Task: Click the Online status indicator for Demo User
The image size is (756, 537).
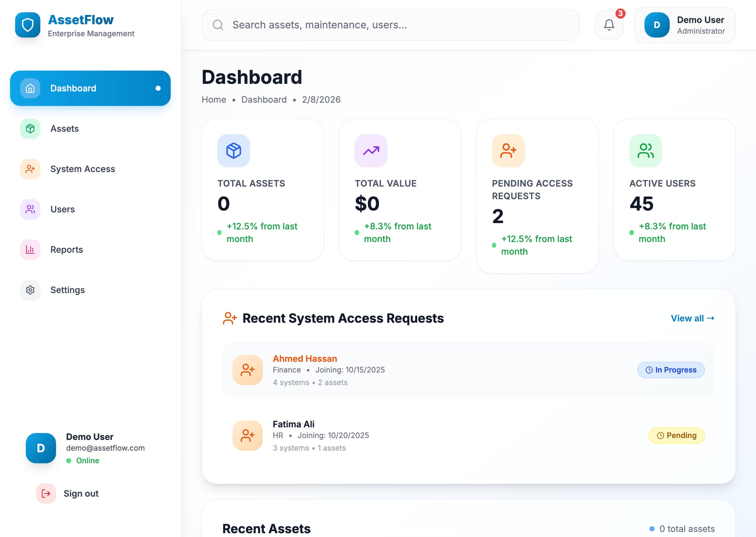Action: click(69, 461)
